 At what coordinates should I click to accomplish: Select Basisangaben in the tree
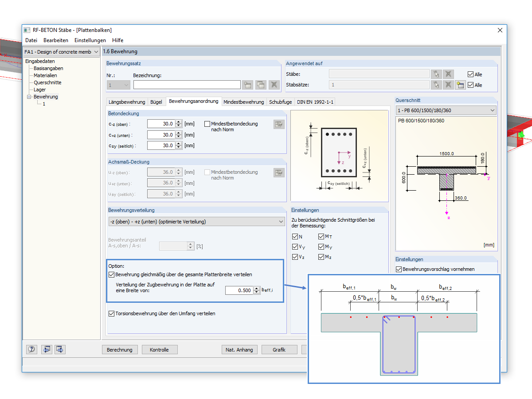tap(48, 68)
